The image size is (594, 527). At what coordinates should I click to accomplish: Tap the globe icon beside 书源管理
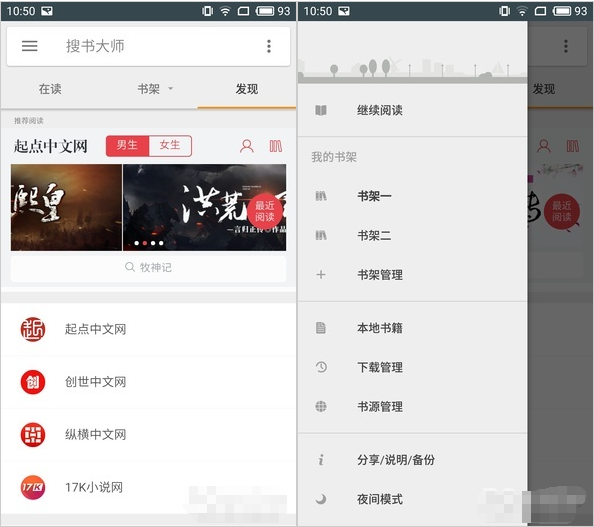(321, 407)
